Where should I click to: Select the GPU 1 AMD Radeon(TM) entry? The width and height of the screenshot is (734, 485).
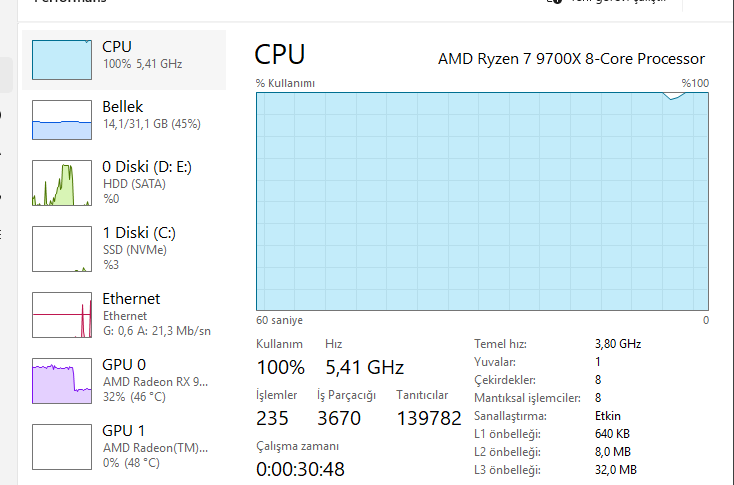pos(156,447)
